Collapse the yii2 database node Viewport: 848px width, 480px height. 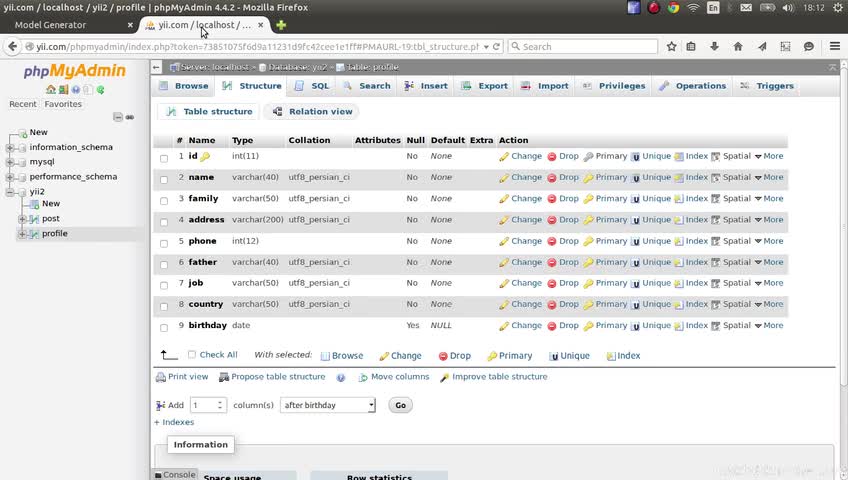point(10,192)
